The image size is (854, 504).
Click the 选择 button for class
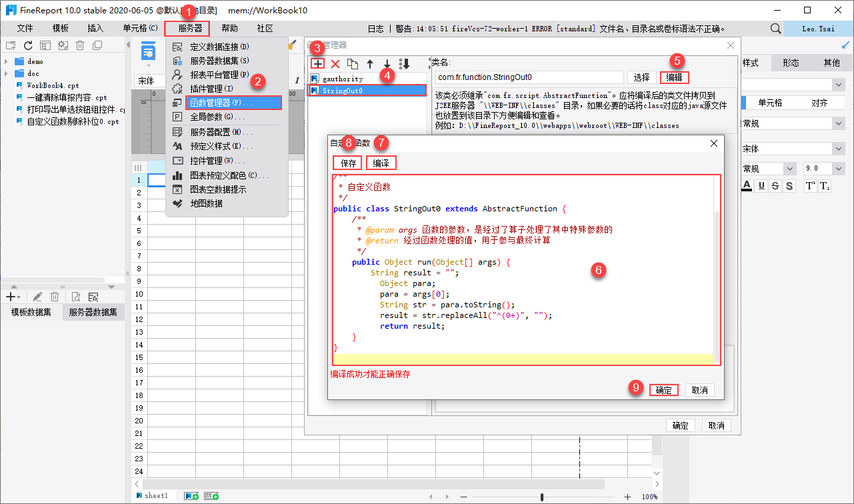tap(641, 77)
